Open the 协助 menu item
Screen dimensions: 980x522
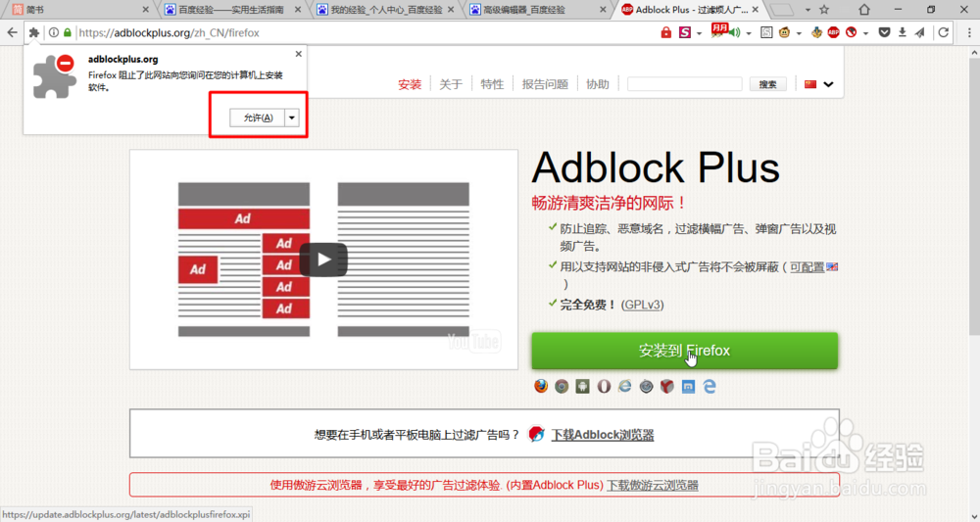click(x=598, y=84)
